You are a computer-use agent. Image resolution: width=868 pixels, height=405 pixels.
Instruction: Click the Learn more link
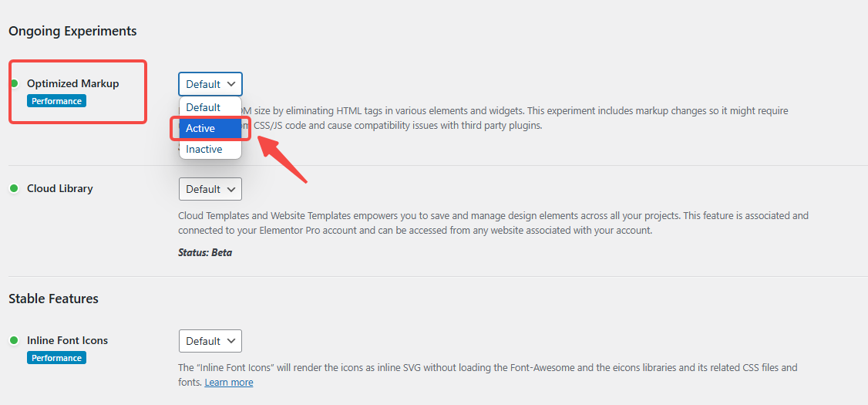(229, 383)
